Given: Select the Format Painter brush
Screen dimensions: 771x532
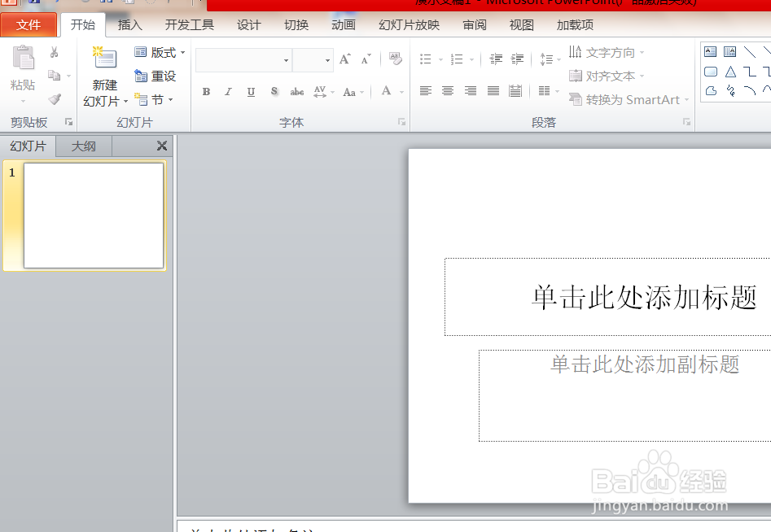Looking at the screenshot, I should pos(55,99).
